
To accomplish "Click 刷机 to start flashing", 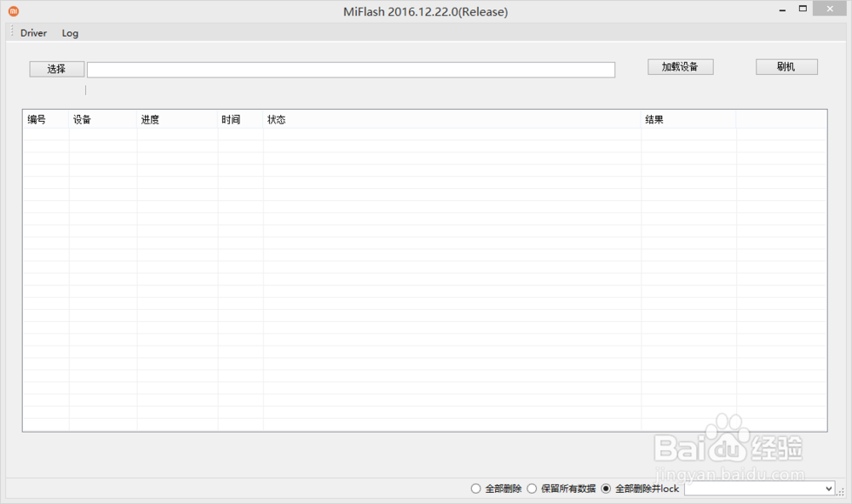I will click(x=786, y=66).
